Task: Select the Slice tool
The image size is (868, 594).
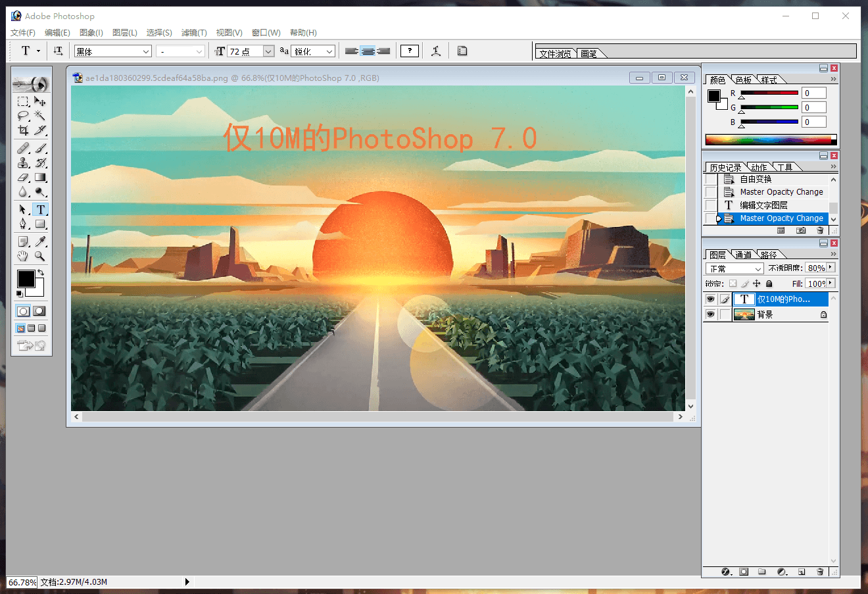Action: [x=40, y=130]
